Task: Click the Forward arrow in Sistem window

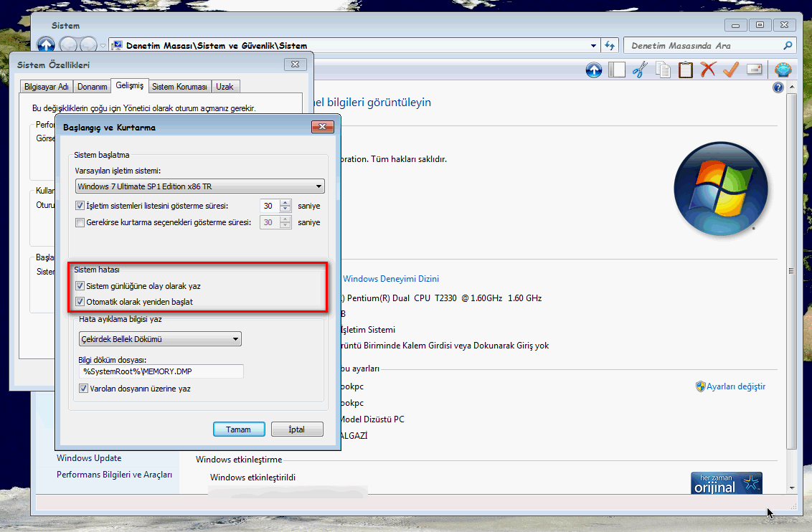Action: (x=88, y=45)
